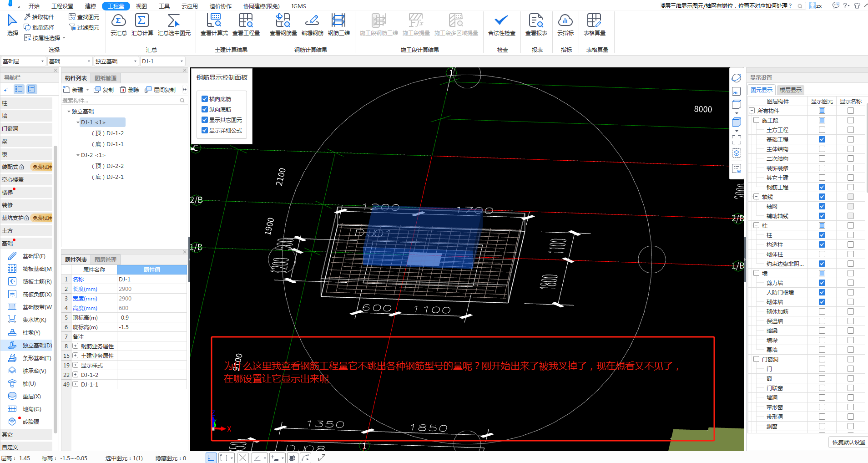The image size is (868, 463).
Task: Click 删除 delete component button
Action: pos(129,90)
